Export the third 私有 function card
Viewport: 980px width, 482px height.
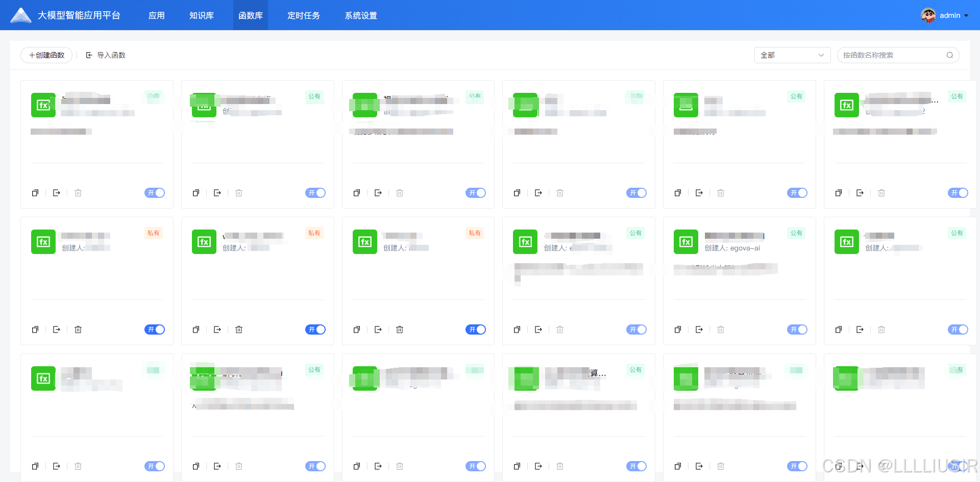(x=378, y=329)
